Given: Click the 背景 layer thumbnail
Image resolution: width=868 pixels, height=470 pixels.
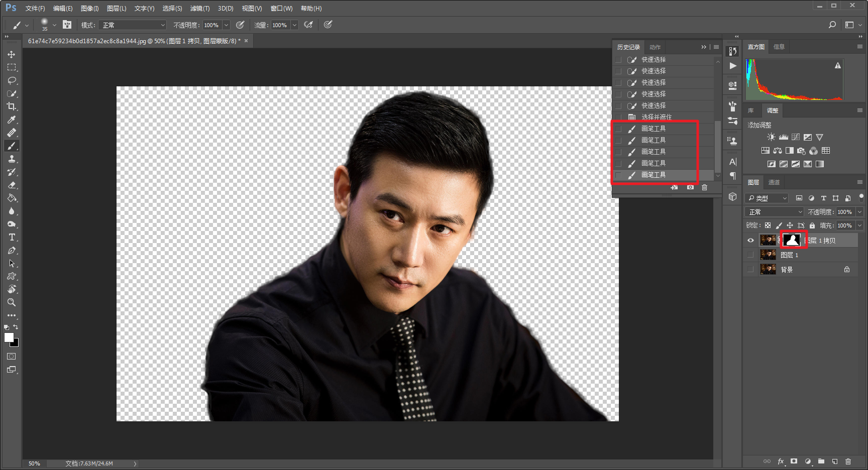Looking at the screenshot, I should tap(768, 269).
